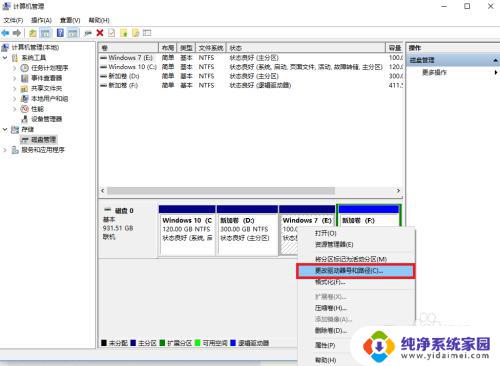Screen dimensions: 500x366
Task: Click the 共享文件夹 folder icon
Action: click(x=24, y=89)
